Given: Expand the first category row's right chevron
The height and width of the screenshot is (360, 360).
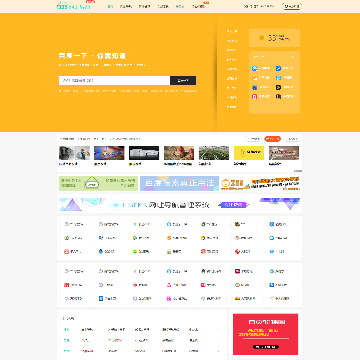Looking at the screenshot, I should click(x=219, y=329).
